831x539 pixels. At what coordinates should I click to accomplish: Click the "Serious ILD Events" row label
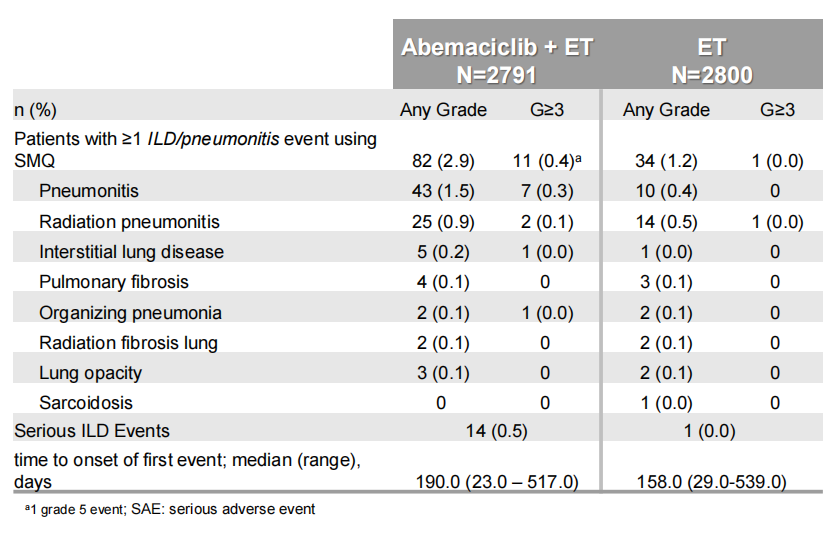point(92,431)
